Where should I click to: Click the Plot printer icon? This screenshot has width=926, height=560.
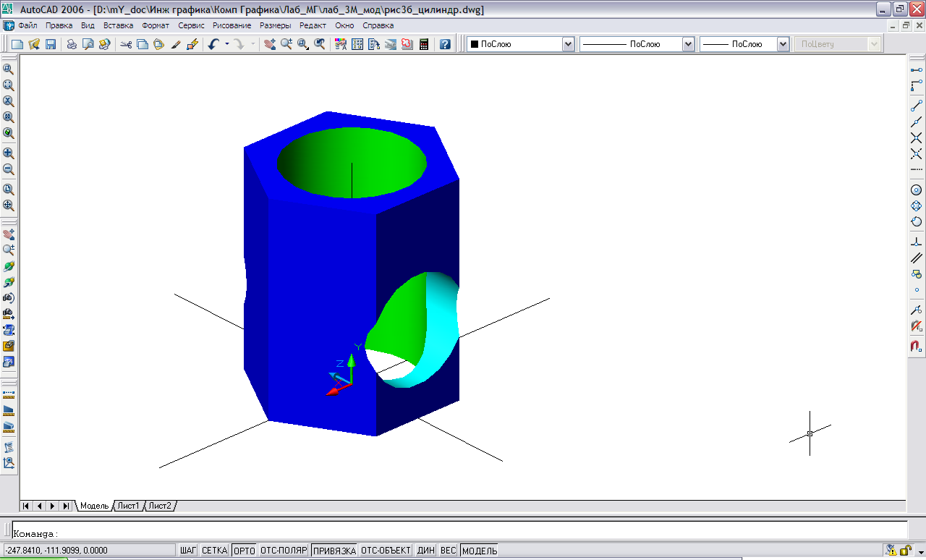tap(72, 44)
